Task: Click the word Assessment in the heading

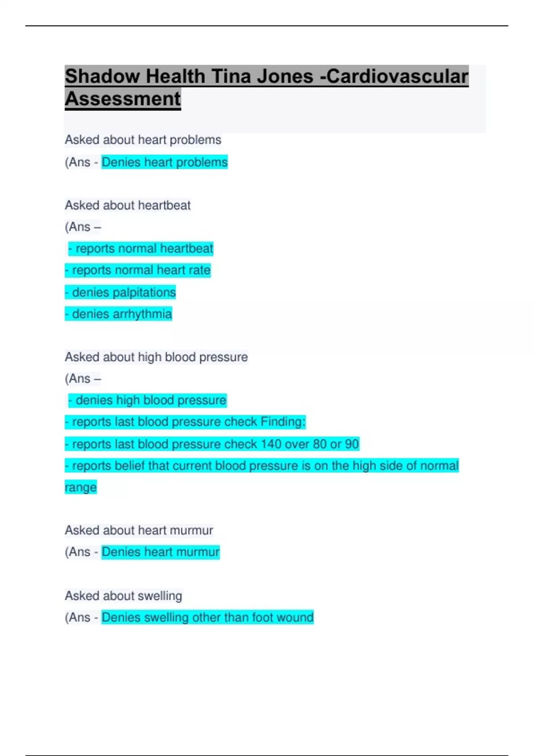Action: (123, 99)
